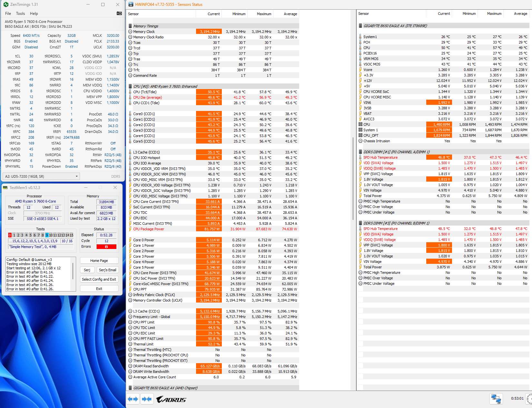Click the Chassis Intrusion status icon

coord(360,141)
